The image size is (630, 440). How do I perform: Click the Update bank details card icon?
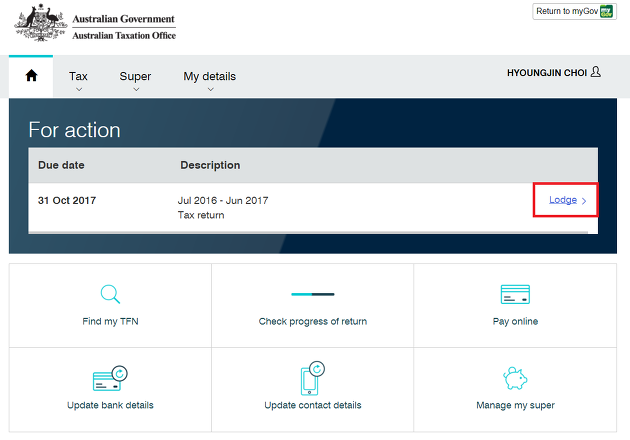(110, 378)
